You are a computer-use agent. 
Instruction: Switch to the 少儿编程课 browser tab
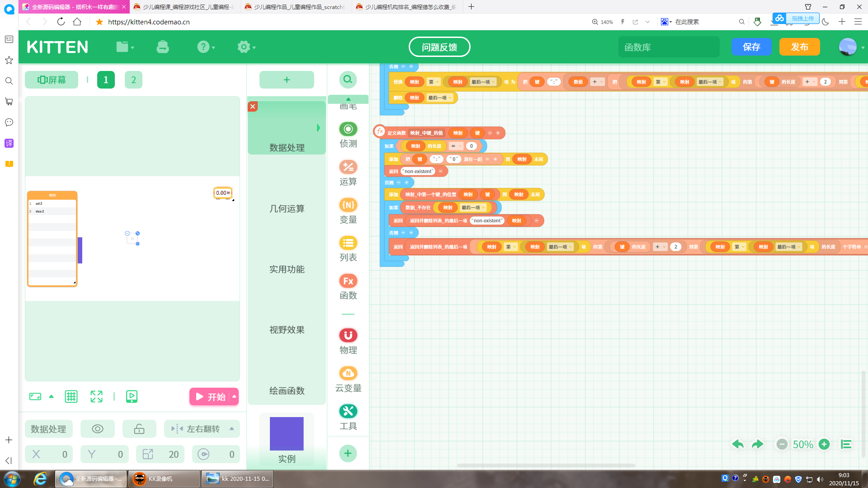pos(185,7)
